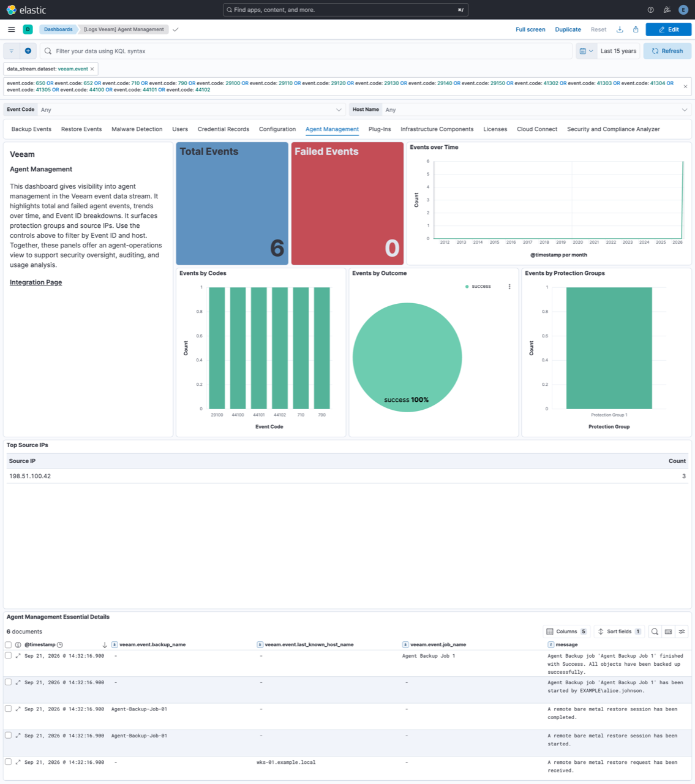Click the green D space avatar
Viewport: 695px width, 784px height.
28,29
